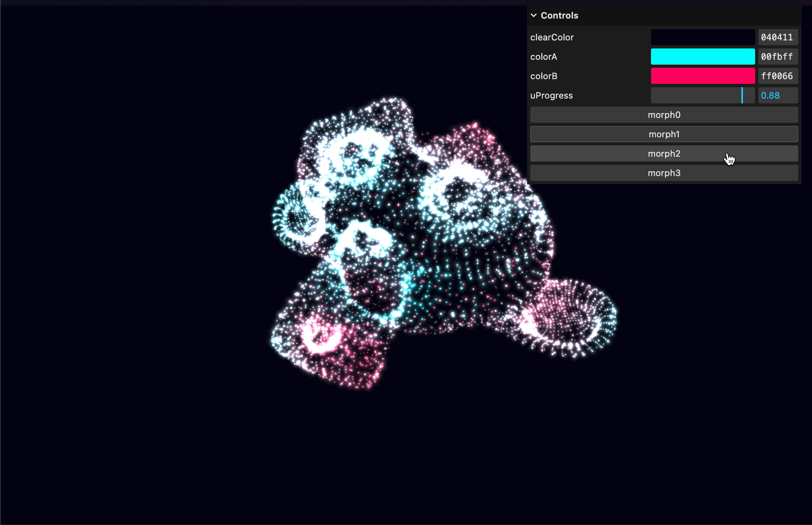Click the colorB label

(x=544, y=76)
